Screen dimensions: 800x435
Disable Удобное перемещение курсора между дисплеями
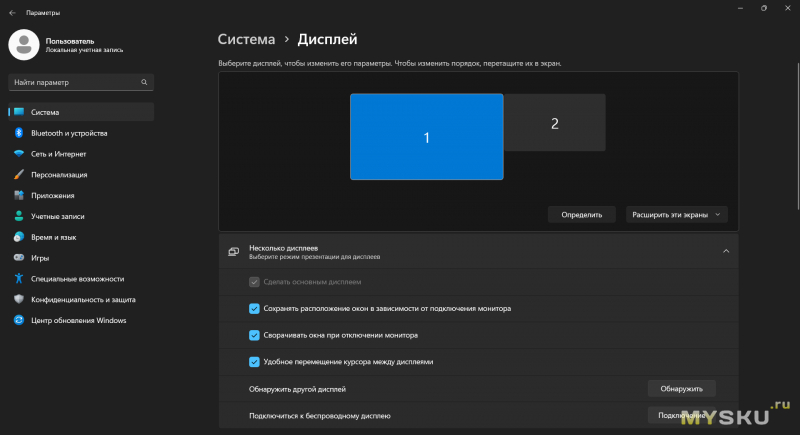point(254,361)
